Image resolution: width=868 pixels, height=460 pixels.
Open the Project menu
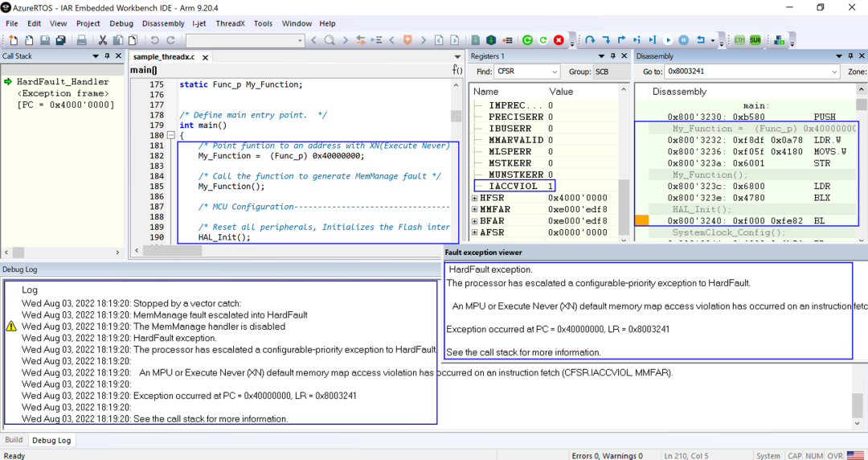88,23
